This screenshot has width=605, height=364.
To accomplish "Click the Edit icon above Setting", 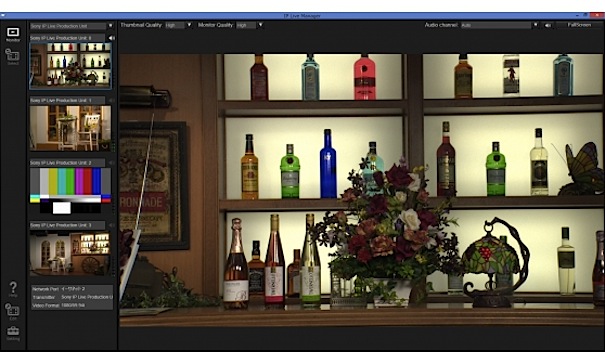I will 13,312.
